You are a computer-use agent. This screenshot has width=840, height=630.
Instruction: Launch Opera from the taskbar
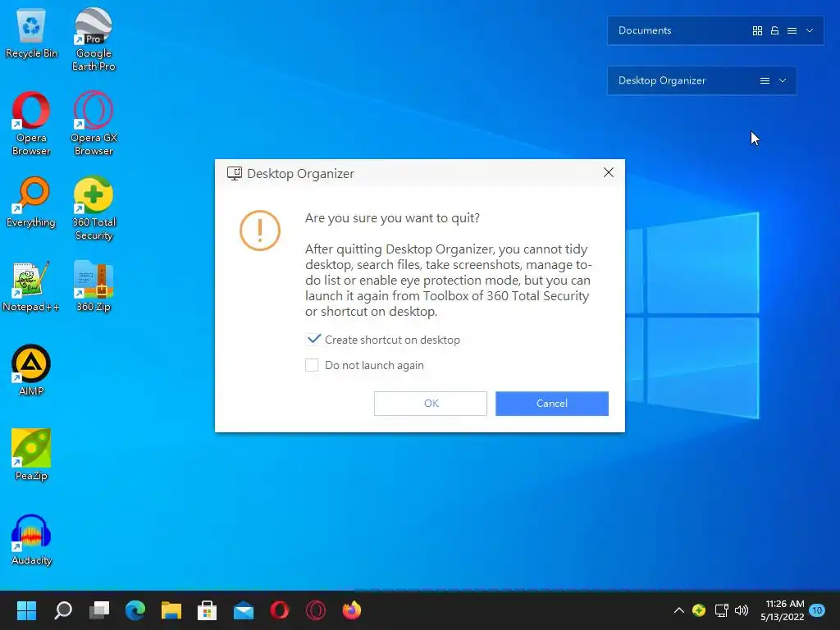[280, 610]
